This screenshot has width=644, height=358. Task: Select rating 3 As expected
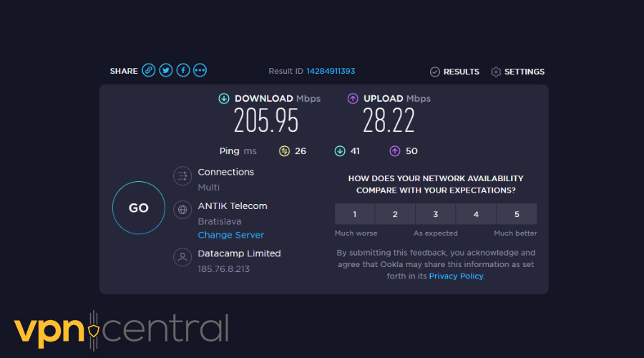tap(436, 214)
